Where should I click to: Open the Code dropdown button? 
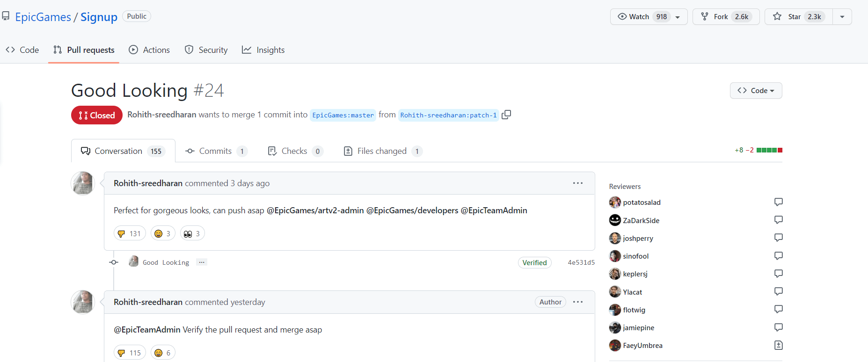[756, 91]
